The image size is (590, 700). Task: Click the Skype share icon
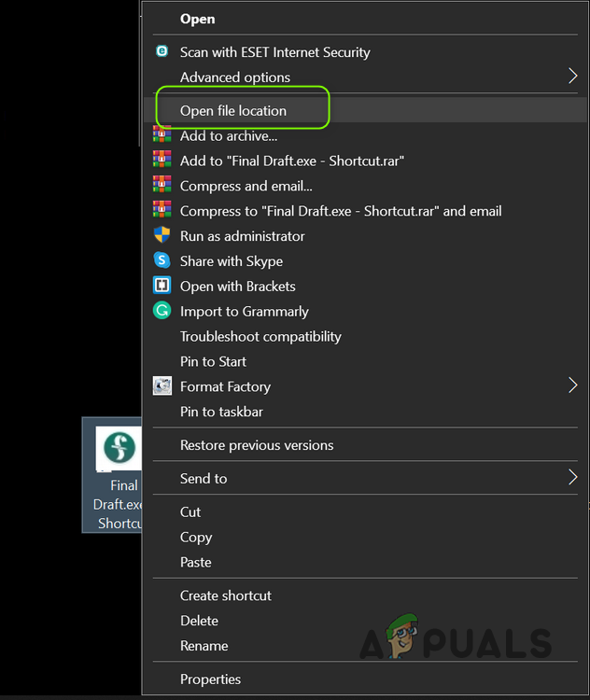pyautogui.click(x=162, y=261)
